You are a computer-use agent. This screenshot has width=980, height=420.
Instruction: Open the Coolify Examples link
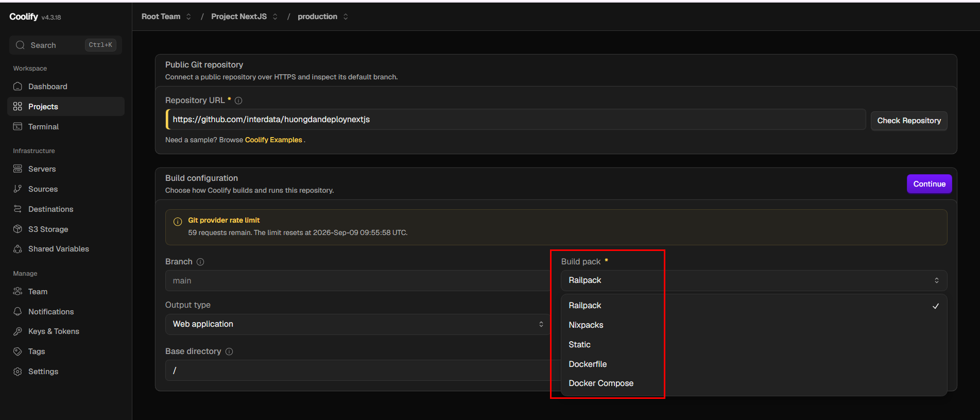pyautogui.click(x=273, y=140)
